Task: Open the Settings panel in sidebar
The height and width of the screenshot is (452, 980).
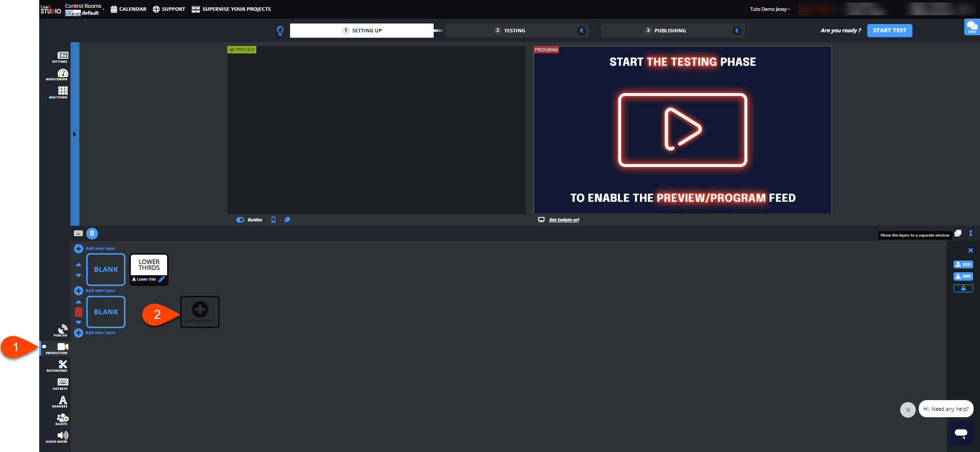Action: click(62, 57)
